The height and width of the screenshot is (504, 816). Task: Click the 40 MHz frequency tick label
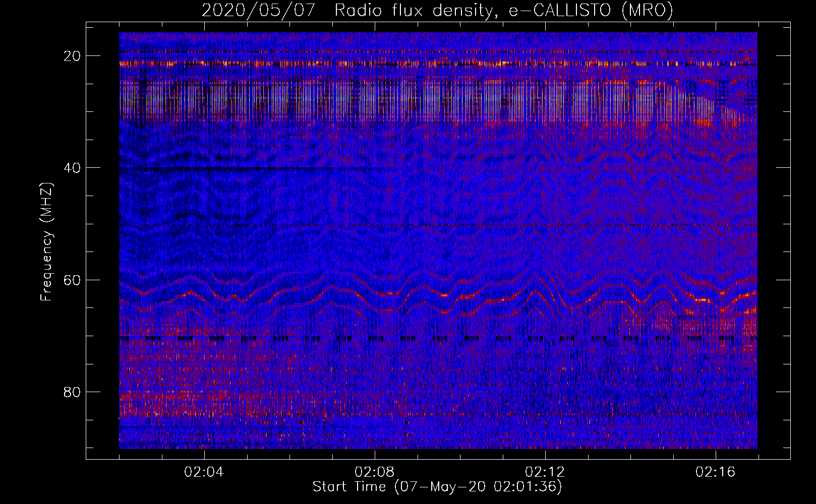72,167
